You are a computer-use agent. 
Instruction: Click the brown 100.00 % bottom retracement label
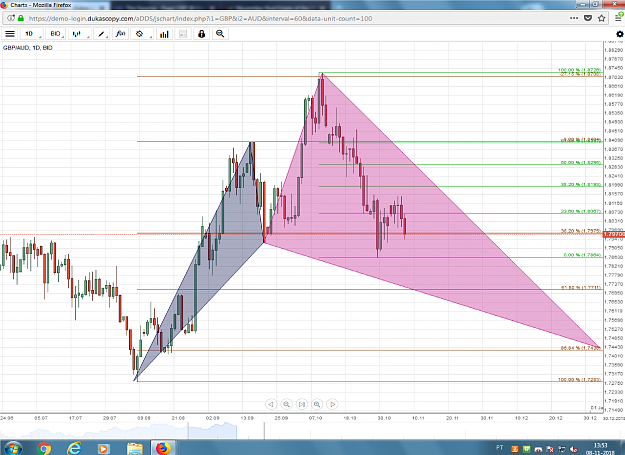[579, 380]
